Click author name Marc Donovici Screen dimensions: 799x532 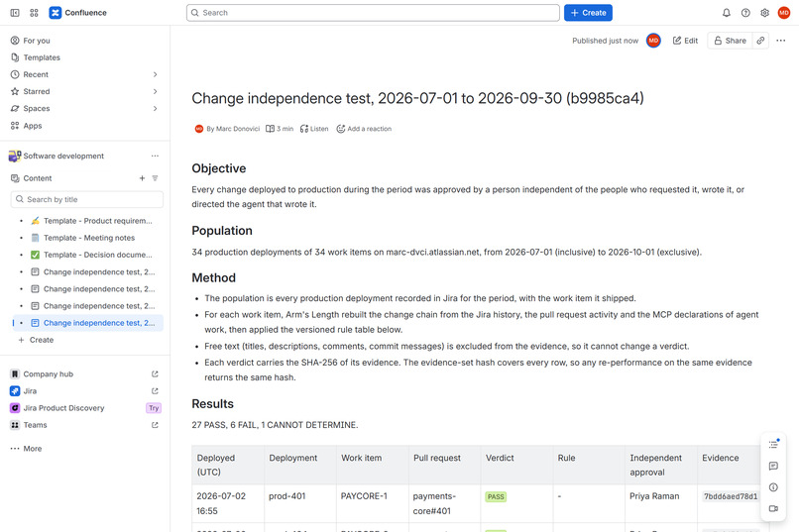238,129
